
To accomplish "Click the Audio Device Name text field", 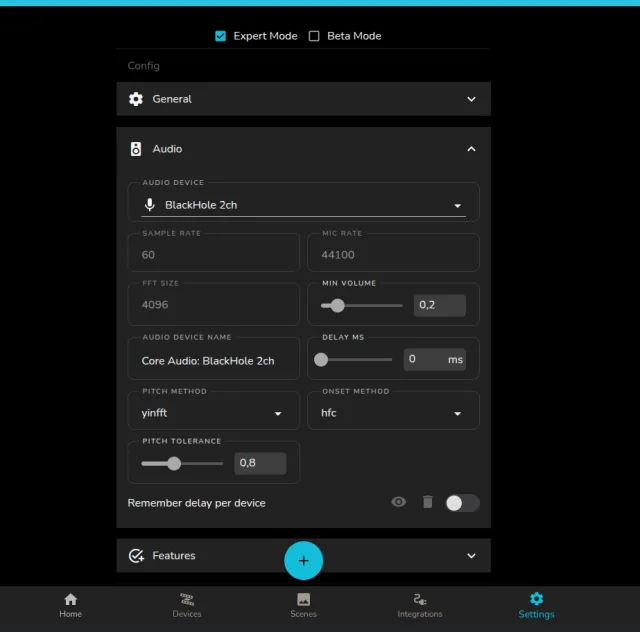I will coord(213,359).
